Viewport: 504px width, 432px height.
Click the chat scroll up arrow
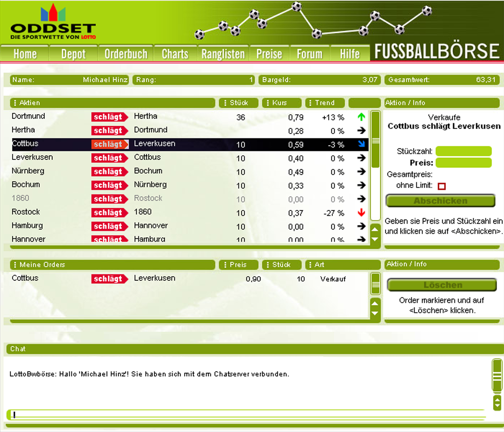(497, 400)
